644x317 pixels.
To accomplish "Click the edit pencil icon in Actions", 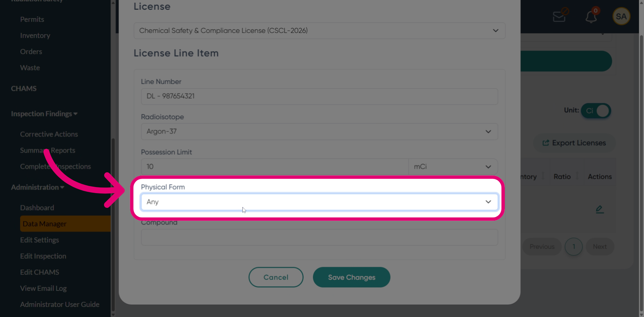I will (x=600, y=210).
